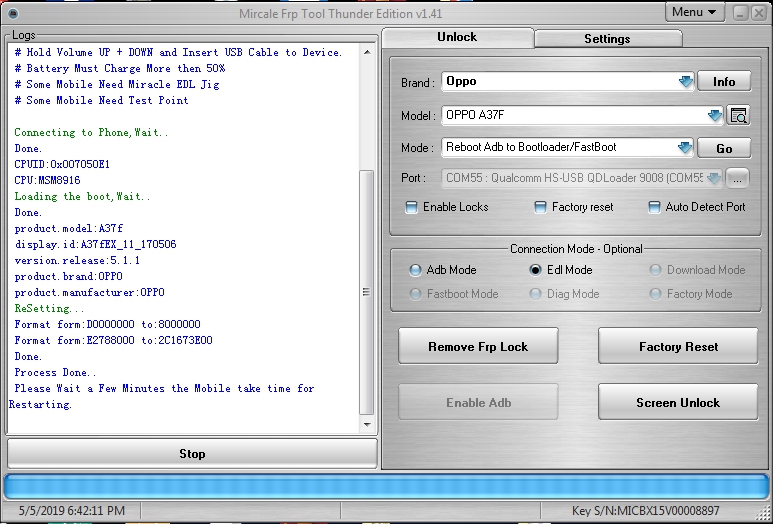Select the Download Mode radio button
The image size is (773, 524).
(655, 270)
